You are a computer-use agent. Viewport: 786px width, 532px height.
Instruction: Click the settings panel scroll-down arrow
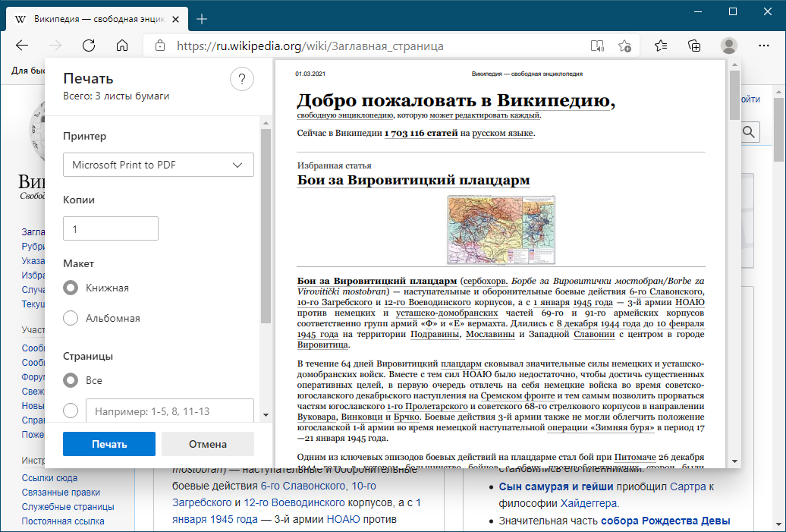click(x=266, y=415)
